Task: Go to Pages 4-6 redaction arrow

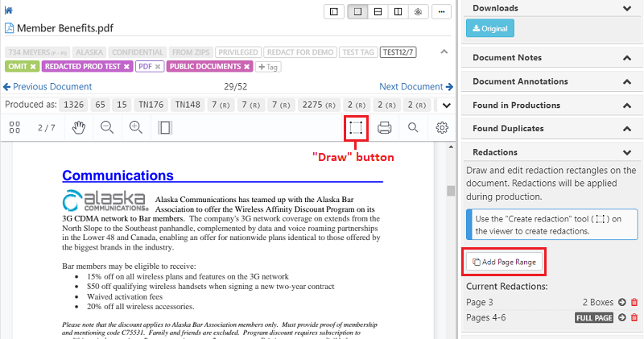Action: 622,317
